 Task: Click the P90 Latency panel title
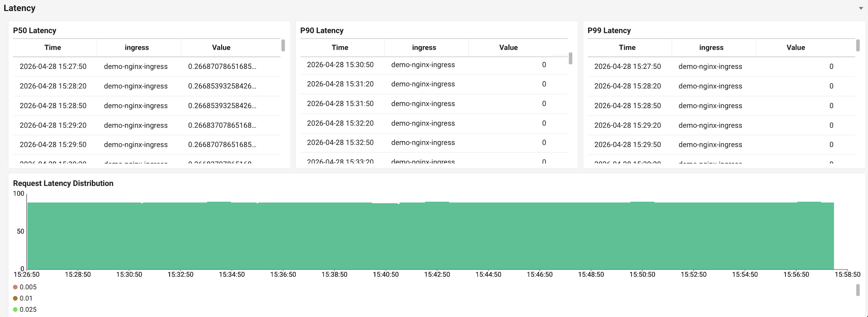click(x=322, y=31)
